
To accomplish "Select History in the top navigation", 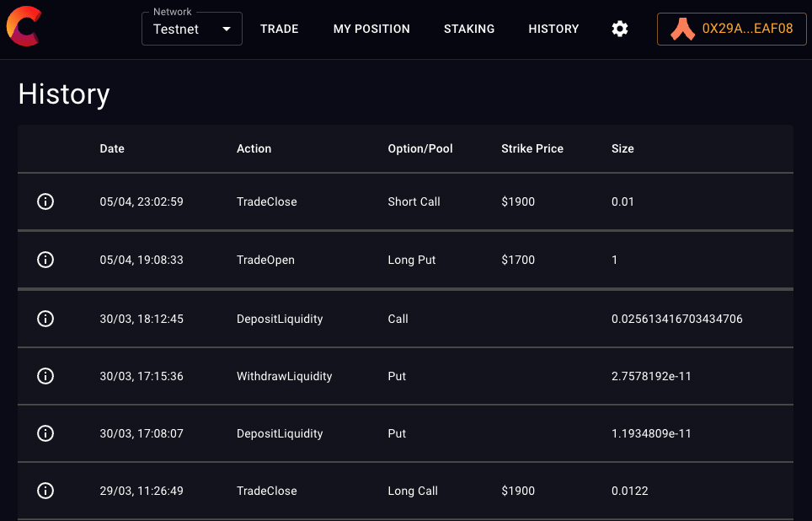I will point(553,29).
